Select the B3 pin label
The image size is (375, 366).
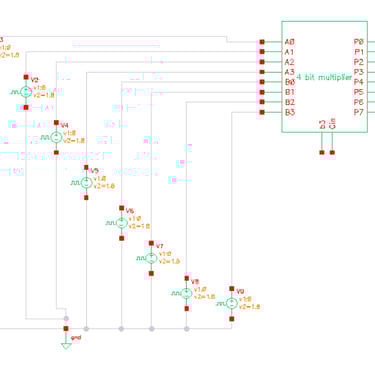[289, 112]
